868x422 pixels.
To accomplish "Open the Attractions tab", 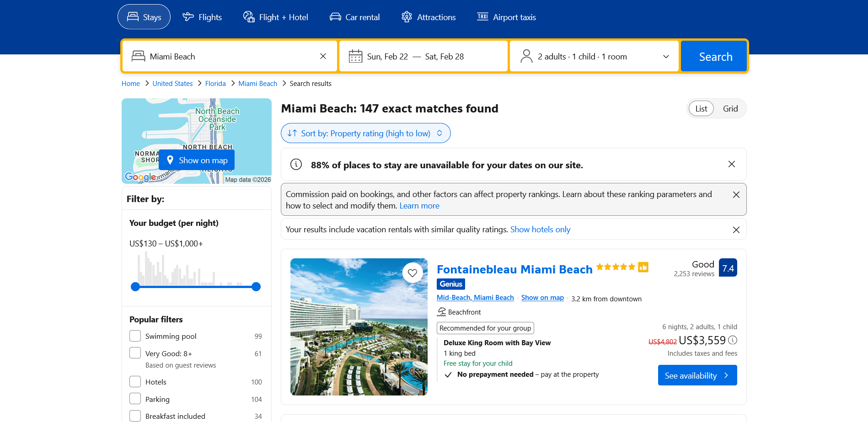I will (x=429, y=17).
